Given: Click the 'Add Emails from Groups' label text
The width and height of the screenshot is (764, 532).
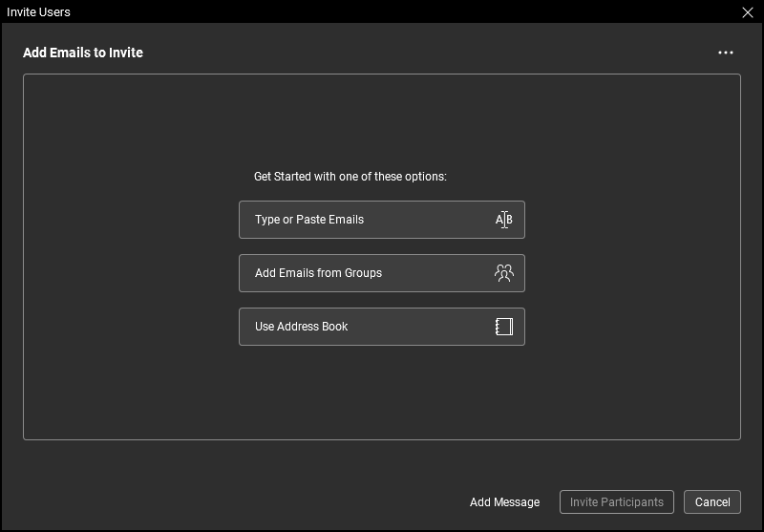Looking at the screenshot, I should coord(318,273).
